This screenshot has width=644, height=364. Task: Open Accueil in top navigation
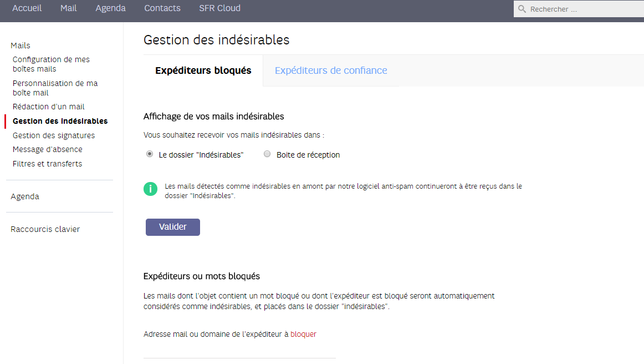click(27, 8)
